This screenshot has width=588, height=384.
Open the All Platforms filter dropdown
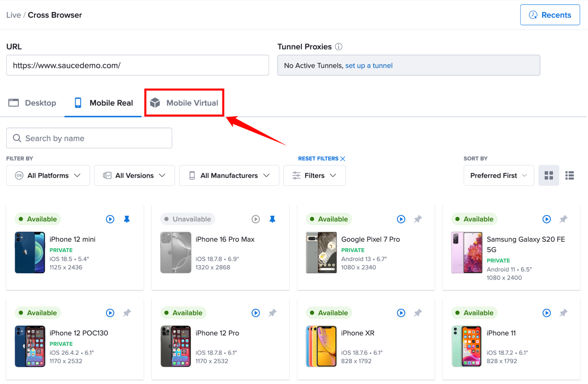48,175
